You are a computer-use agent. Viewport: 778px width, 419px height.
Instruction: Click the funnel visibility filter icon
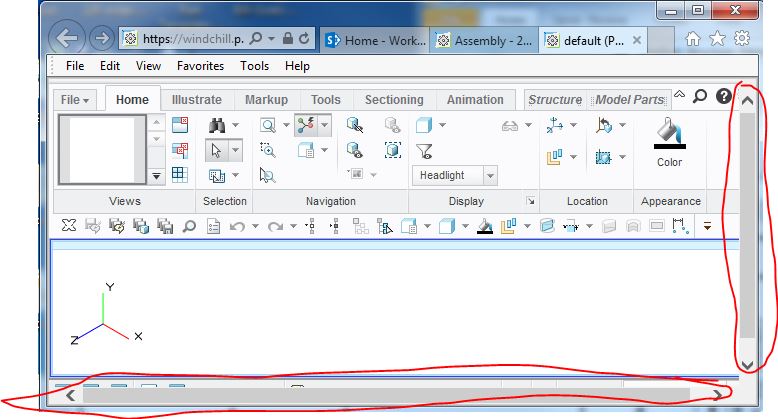(424, 150)
